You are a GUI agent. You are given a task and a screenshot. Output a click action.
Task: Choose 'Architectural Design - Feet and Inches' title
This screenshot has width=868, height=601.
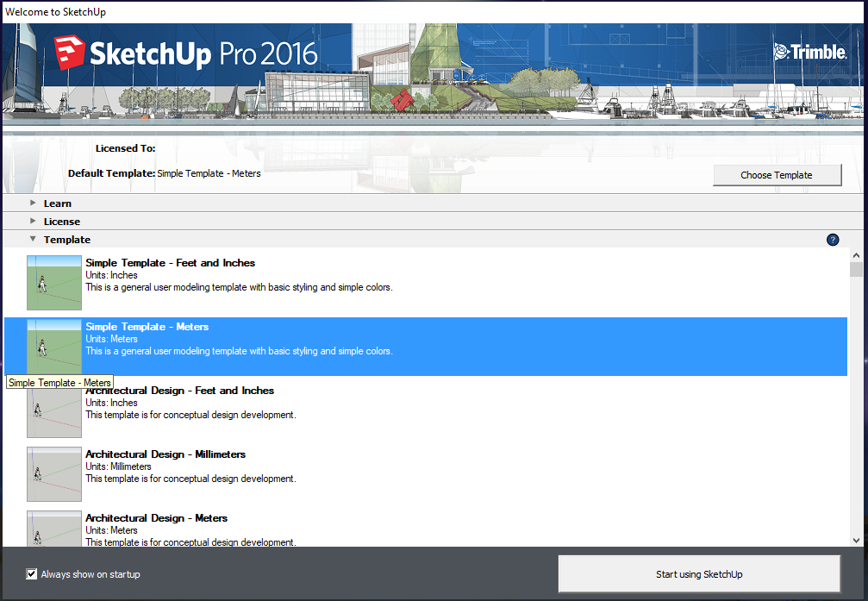pos(180,391)
